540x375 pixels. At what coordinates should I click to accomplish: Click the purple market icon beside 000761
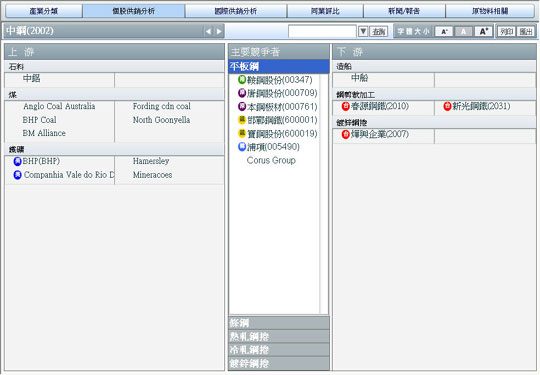coord(242,106)
